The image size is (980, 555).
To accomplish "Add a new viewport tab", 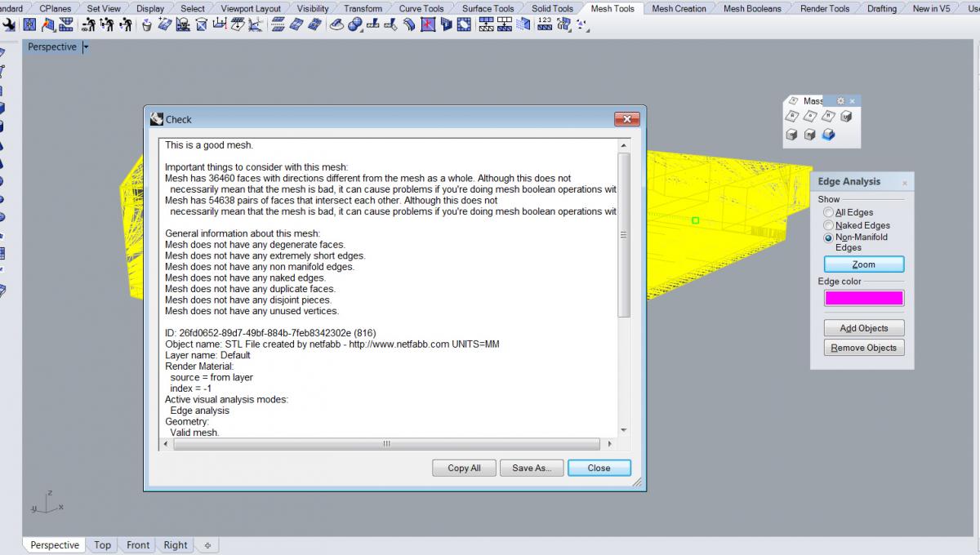I will [207, 545].
